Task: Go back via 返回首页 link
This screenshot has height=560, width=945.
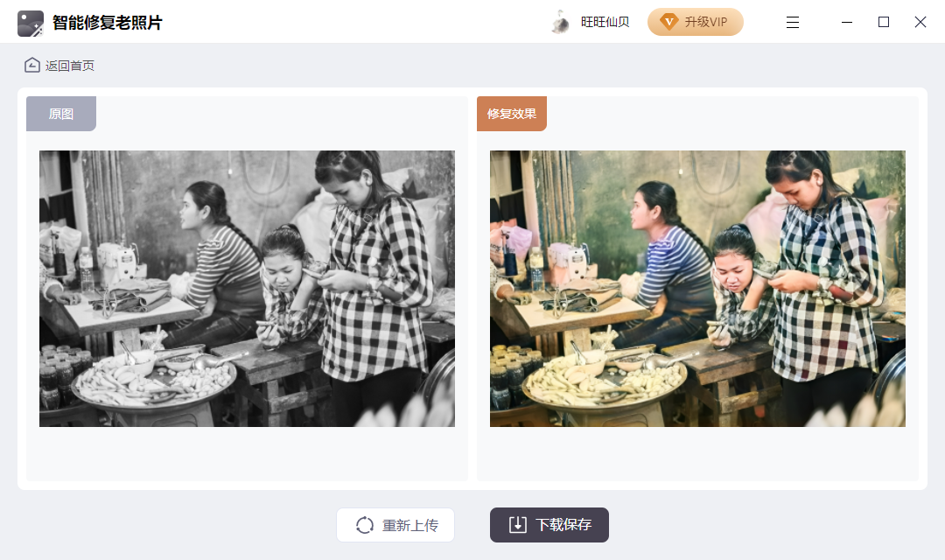Action: pos(69,66)
